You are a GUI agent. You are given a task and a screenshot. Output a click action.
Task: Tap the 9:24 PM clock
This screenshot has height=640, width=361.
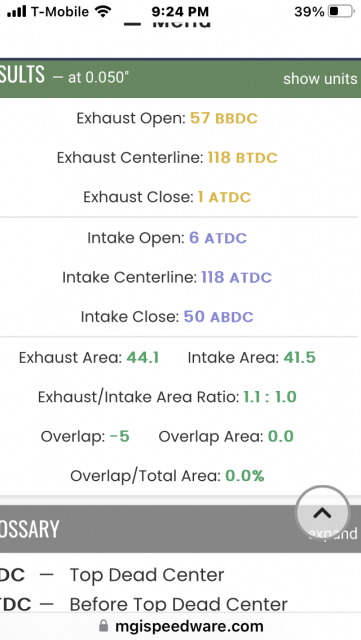pos(180,11)
